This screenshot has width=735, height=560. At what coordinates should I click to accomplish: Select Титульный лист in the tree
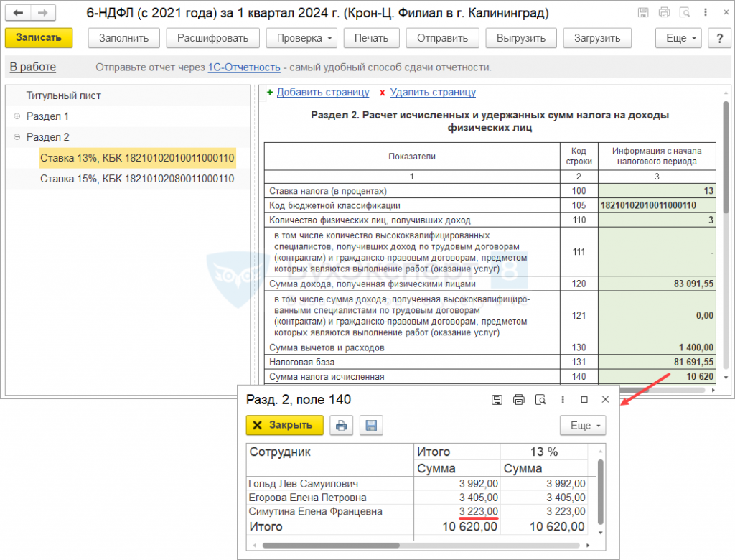pyautogui.click(x=63, y=95)
